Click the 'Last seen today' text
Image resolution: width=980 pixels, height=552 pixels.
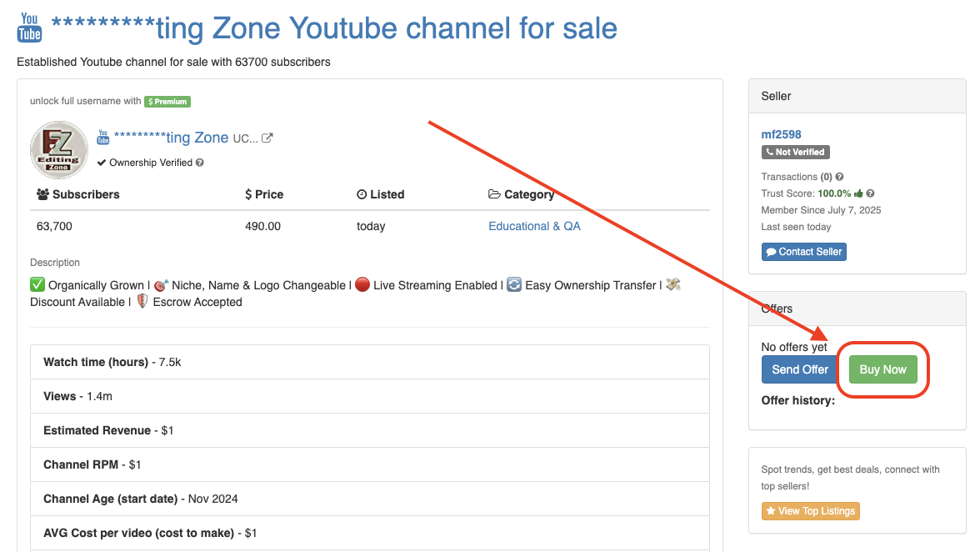(x=796, y=227)
